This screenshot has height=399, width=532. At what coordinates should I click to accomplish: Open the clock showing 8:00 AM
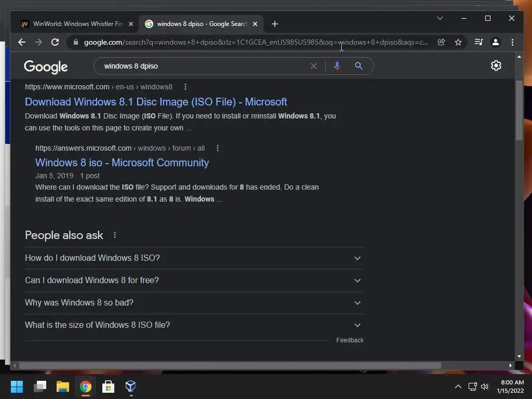coord(510,387)
